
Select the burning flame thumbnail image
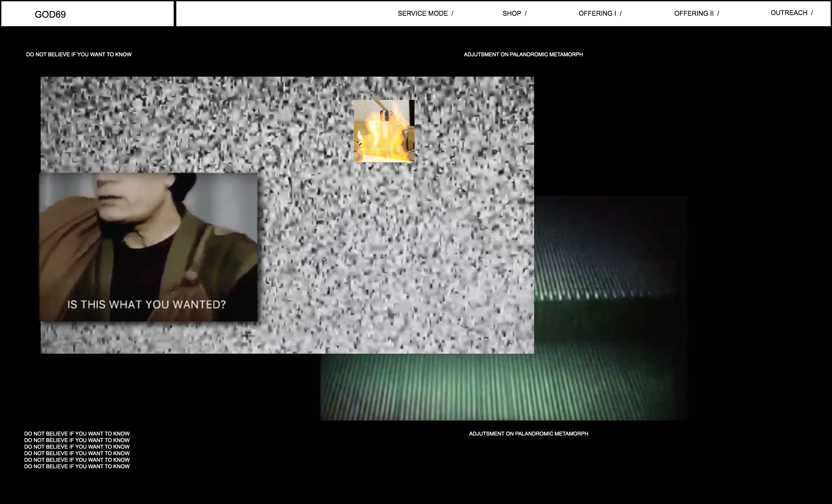(x=384, y=131)
